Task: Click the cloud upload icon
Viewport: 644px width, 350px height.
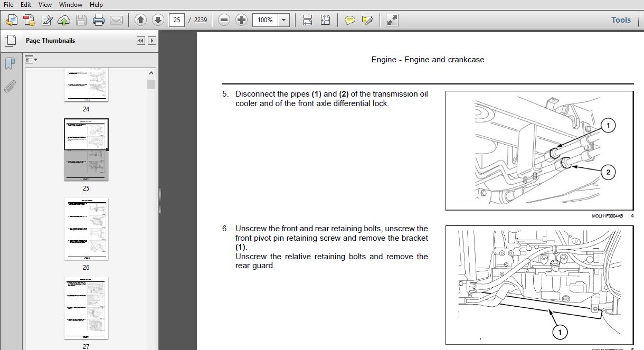Action: (x=64, y=20)
